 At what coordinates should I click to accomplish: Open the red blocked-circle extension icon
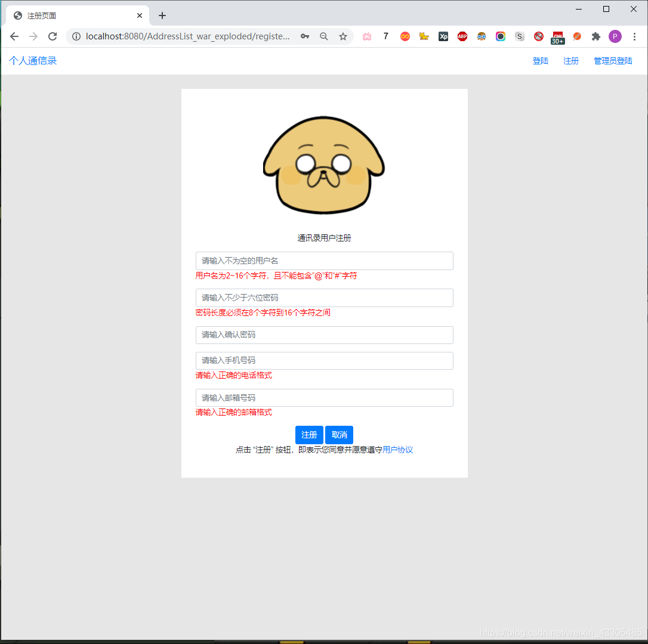pos(538,36)
